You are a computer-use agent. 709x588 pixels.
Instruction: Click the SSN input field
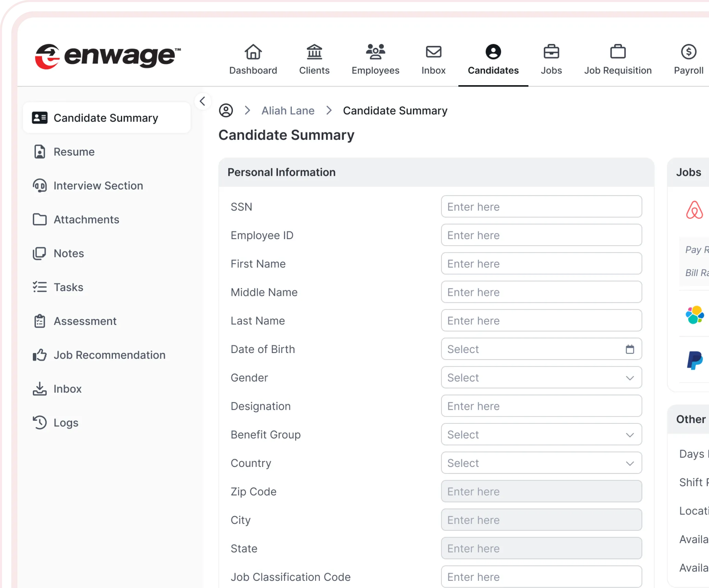pyautogui.click(x=541, y=207)
